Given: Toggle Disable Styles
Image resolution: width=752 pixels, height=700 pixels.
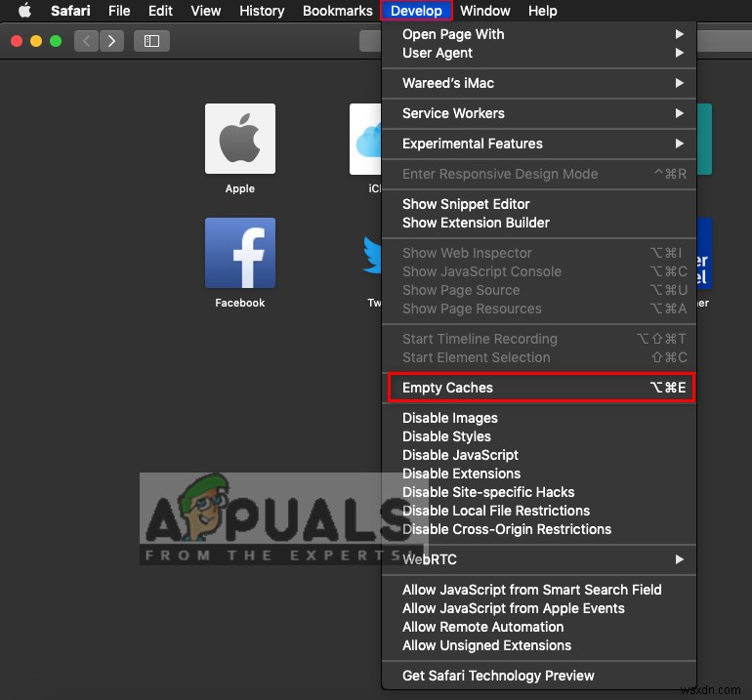Looking at the screenshot, I should tap(539, 436).
